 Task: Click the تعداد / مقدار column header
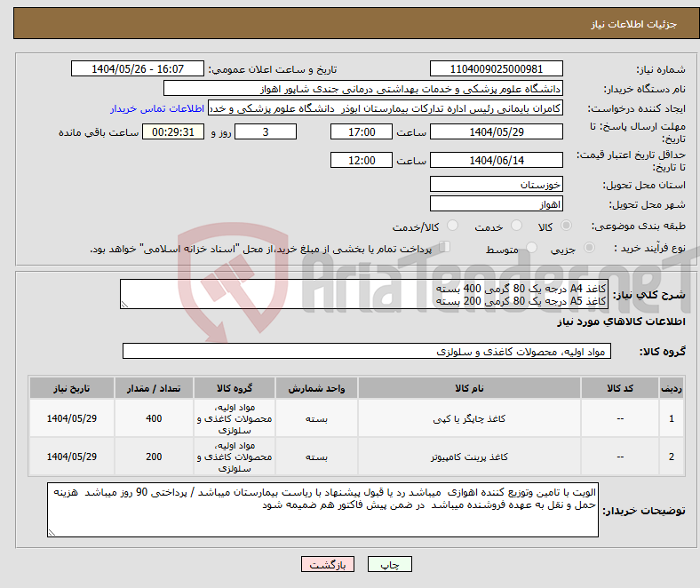pyautogui.click(x=154, y=388)
